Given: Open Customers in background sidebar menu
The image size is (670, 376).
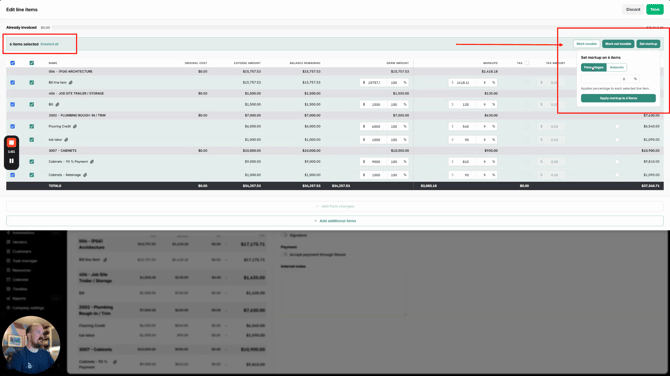Looking at the screenshot, I should [x=22, y=251].
